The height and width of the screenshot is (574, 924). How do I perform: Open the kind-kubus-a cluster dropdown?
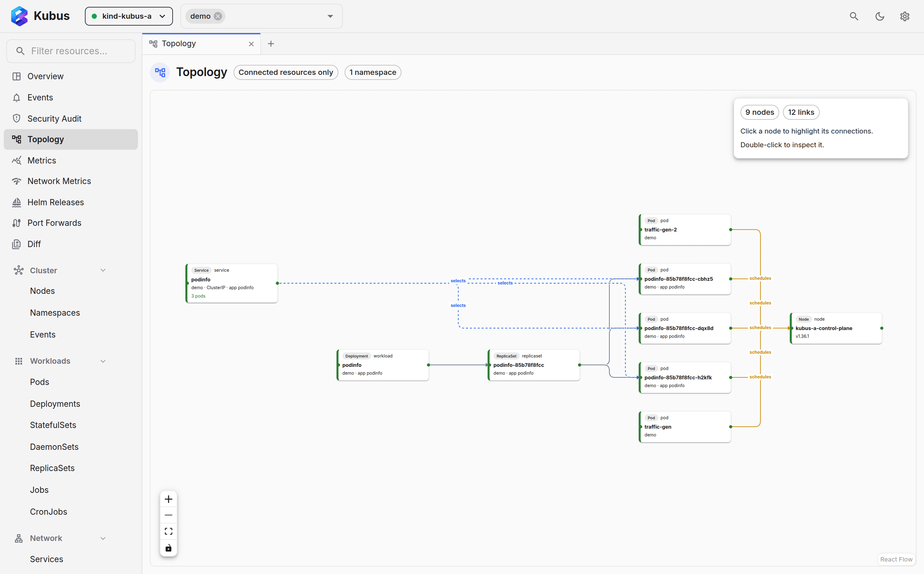[129, 16]
